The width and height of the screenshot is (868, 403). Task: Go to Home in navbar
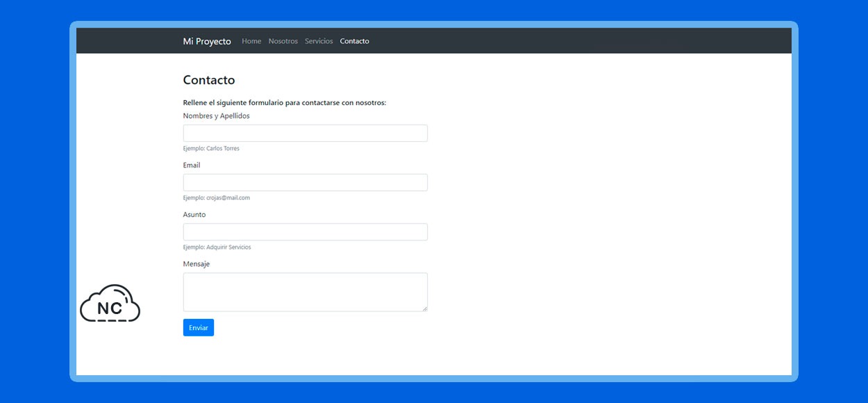coord(251,41)
